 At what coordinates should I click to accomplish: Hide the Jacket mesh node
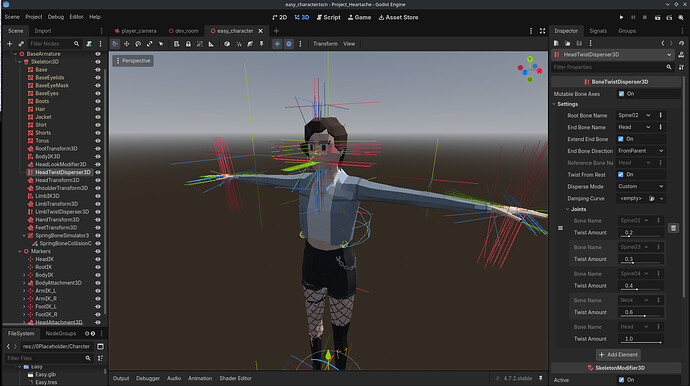tap(98, 117)
